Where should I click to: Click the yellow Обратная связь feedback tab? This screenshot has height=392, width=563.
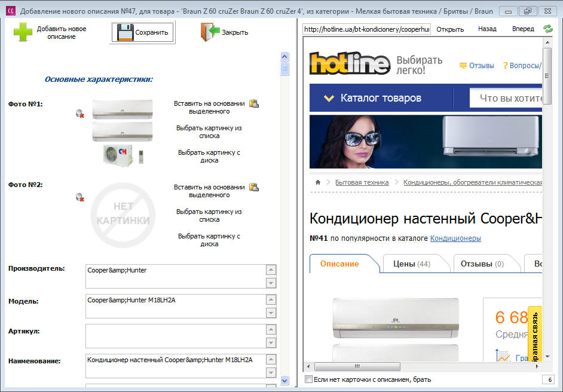tap(535, 334)
